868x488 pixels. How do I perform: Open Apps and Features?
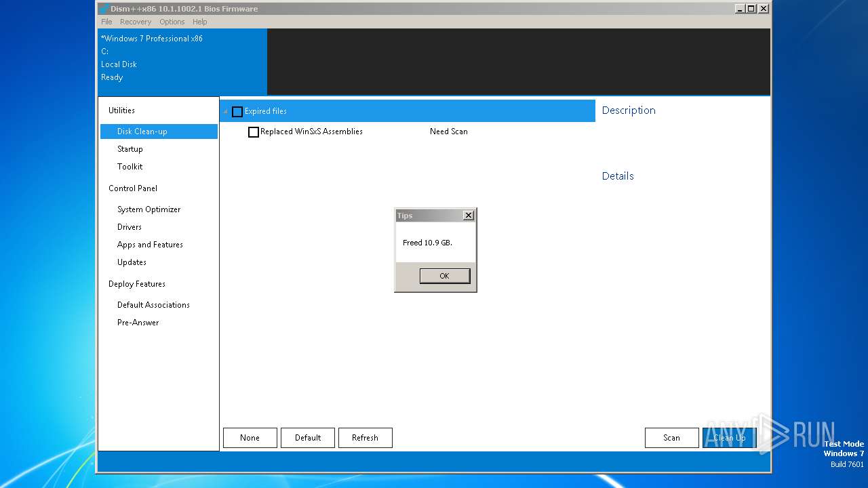tap(150, 245)
